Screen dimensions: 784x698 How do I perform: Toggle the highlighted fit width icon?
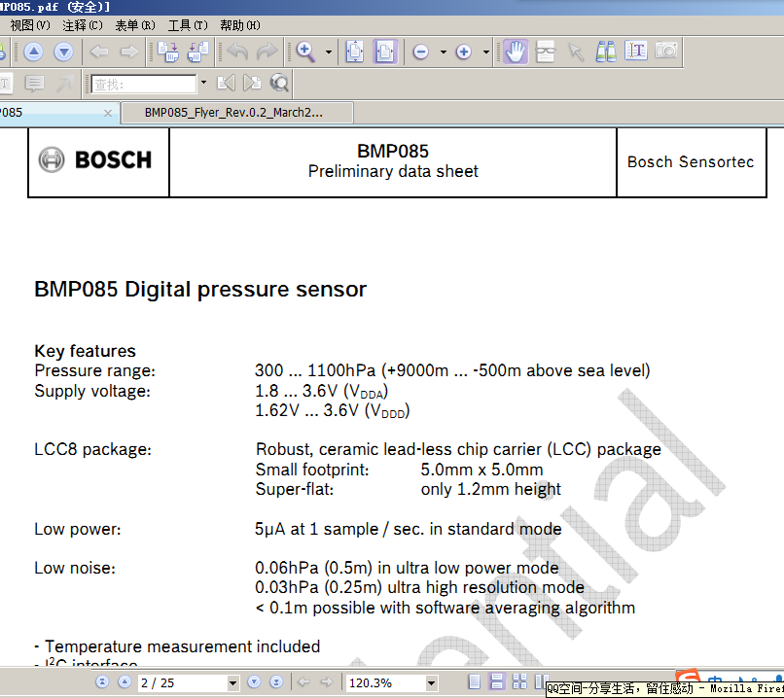point(385,52)
